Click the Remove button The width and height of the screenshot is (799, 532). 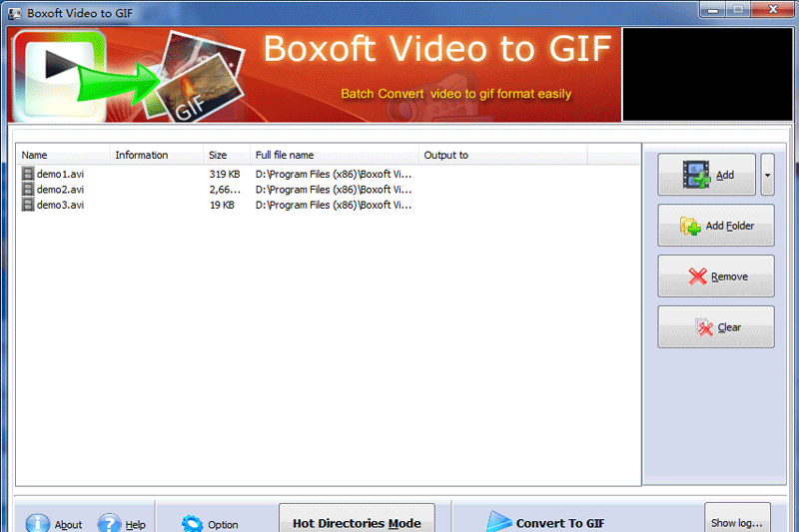pyautogui.click(x=716, y=276)
